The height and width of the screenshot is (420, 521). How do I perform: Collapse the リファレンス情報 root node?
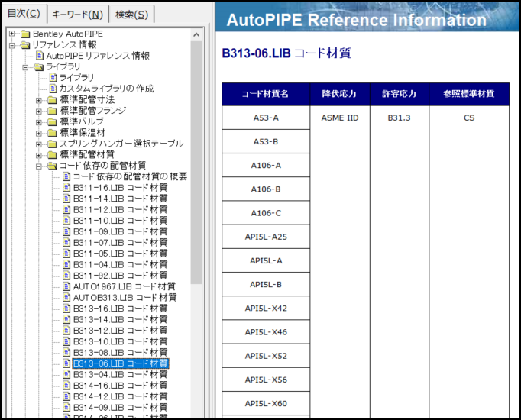pos(12,45)
